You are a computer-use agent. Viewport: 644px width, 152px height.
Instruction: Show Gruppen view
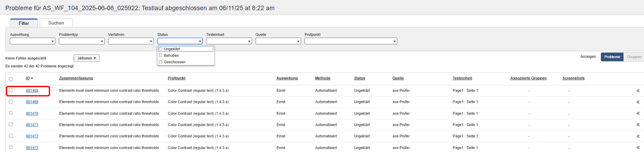634,56
